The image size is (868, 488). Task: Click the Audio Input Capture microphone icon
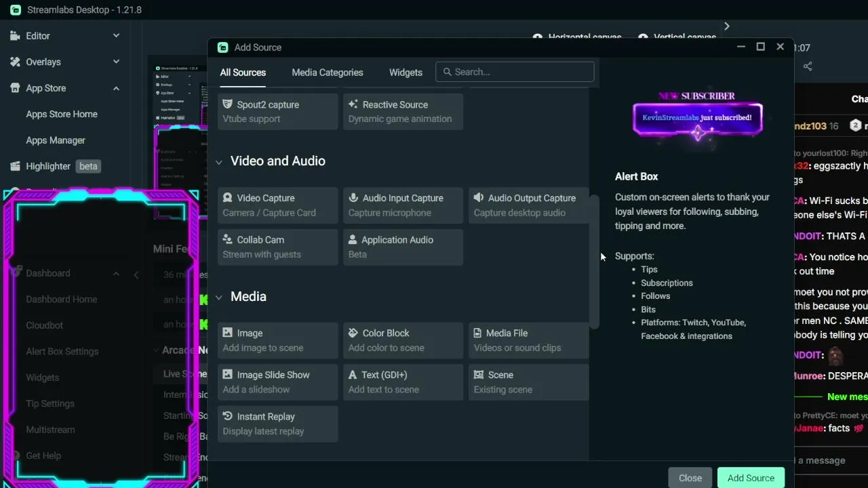pyautogui.click(x=353, y=198)
